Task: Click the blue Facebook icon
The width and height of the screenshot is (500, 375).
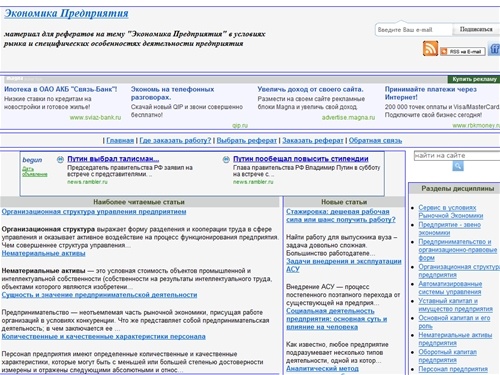Action: 494,49
